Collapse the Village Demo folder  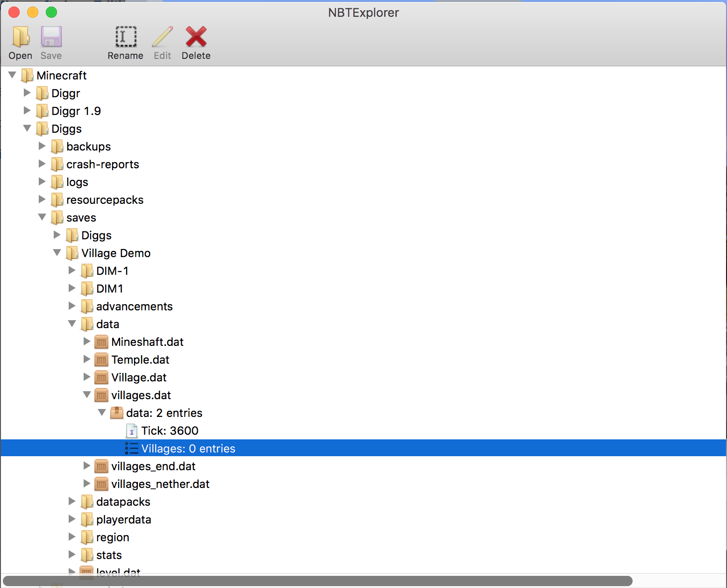57,252
